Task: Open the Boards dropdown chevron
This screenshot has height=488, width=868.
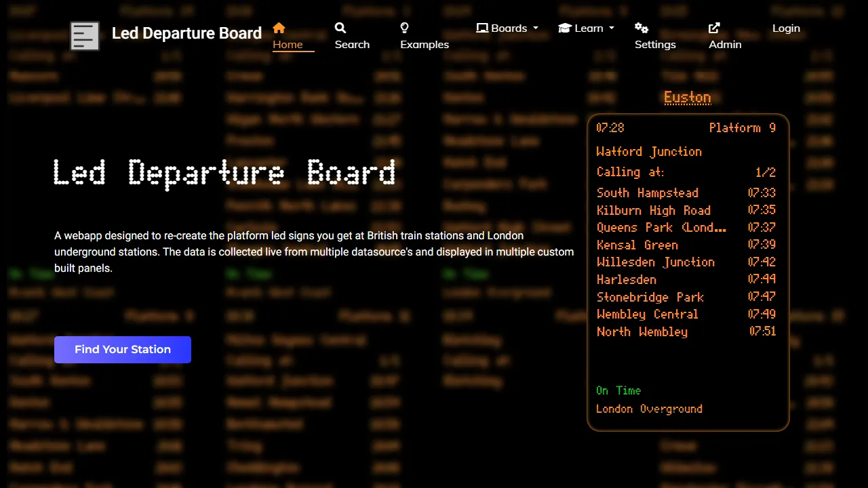Action: coord(536,28)
